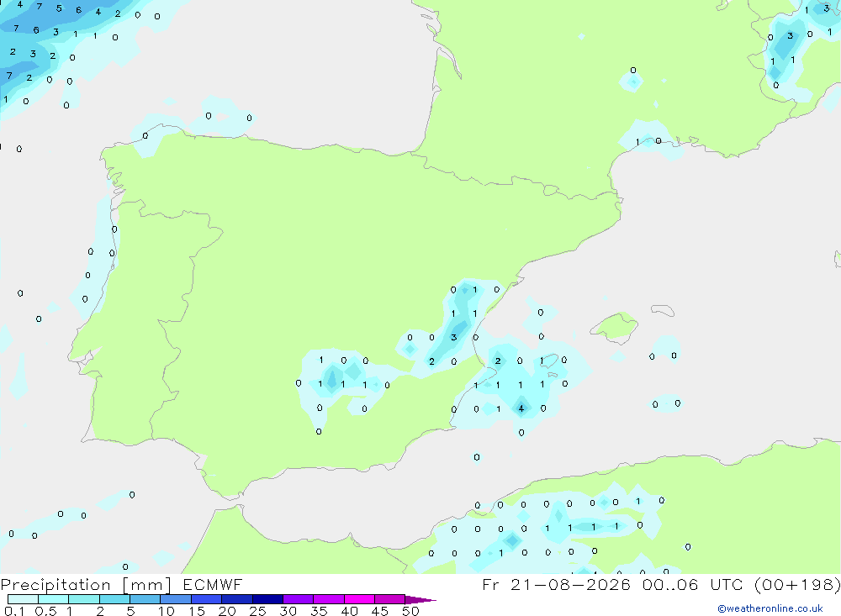Select the 35–40 mm purple legend box
The width and height of the screenshot is (841, 616).
tap(329, 599)
